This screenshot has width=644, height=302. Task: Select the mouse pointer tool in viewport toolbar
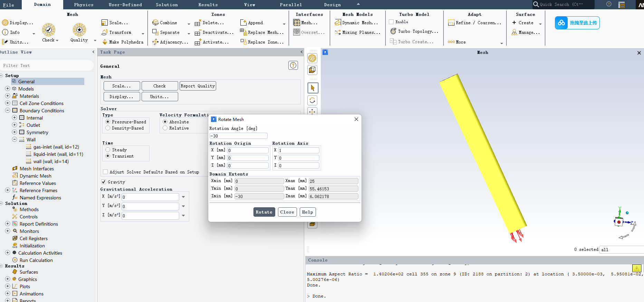tap(313, 88)
